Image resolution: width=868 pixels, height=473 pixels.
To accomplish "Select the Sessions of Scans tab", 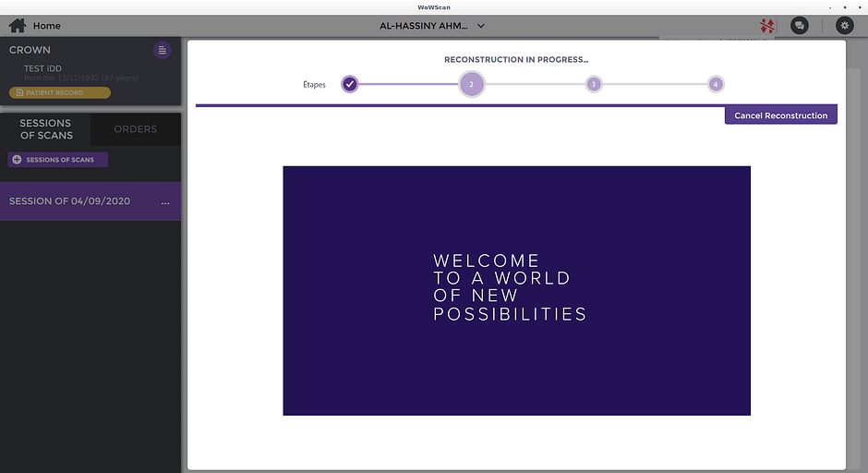I will [x=45, y=129].
